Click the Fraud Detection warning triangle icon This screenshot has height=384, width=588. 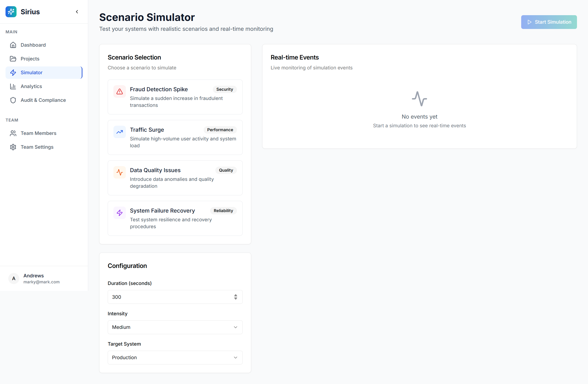pos(120,91)
